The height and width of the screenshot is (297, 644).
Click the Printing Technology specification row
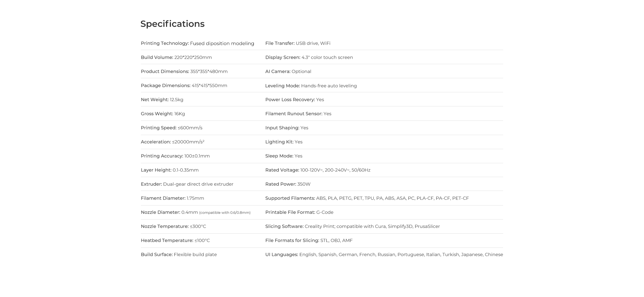click(x=197, y=43)
